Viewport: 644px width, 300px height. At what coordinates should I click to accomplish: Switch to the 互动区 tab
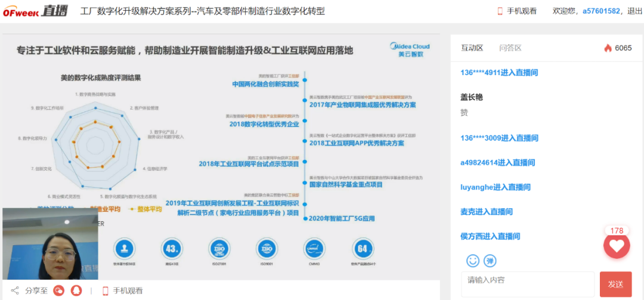click(472, 48)
